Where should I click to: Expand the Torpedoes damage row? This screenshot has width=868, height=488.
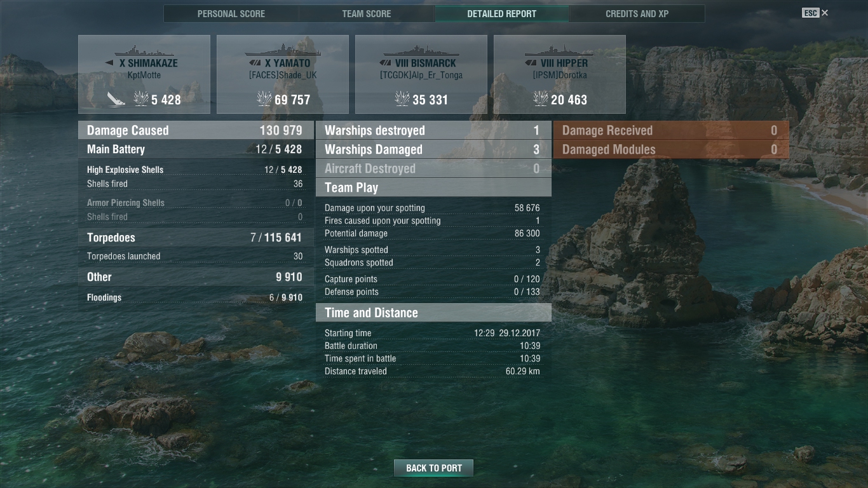196,238
